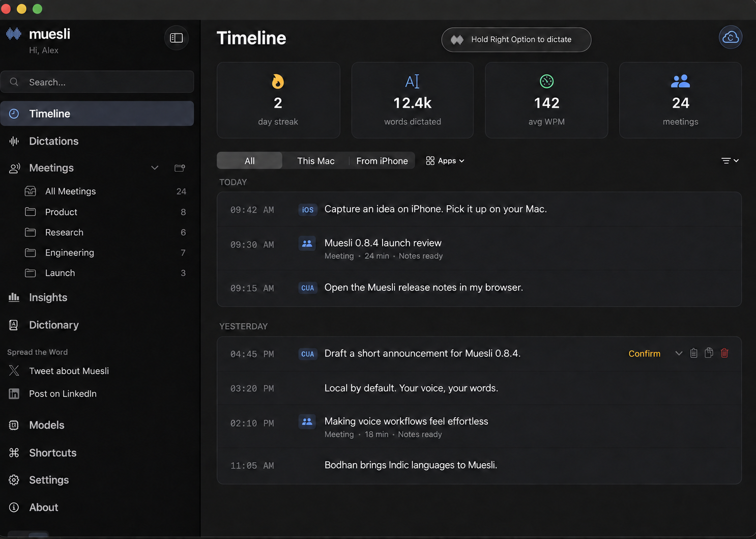Click the Hold Right Option to dictate button

coord(516,40)
